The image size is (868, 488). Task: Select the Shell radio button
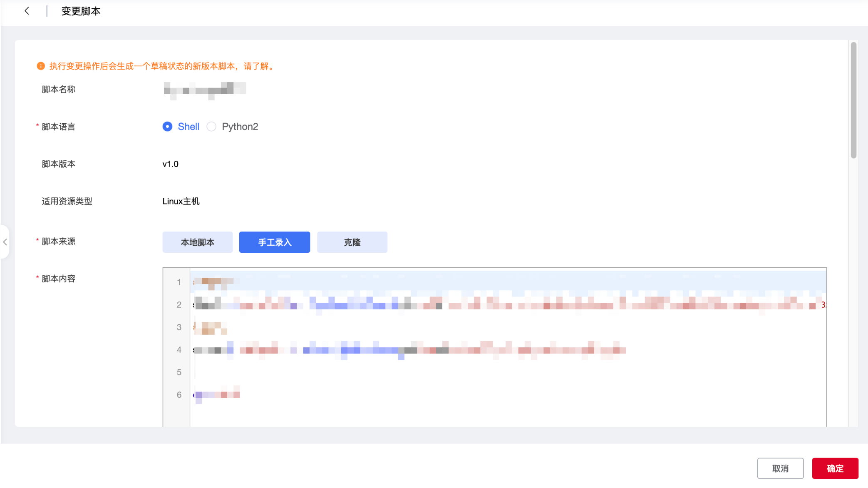click(167, 127)
